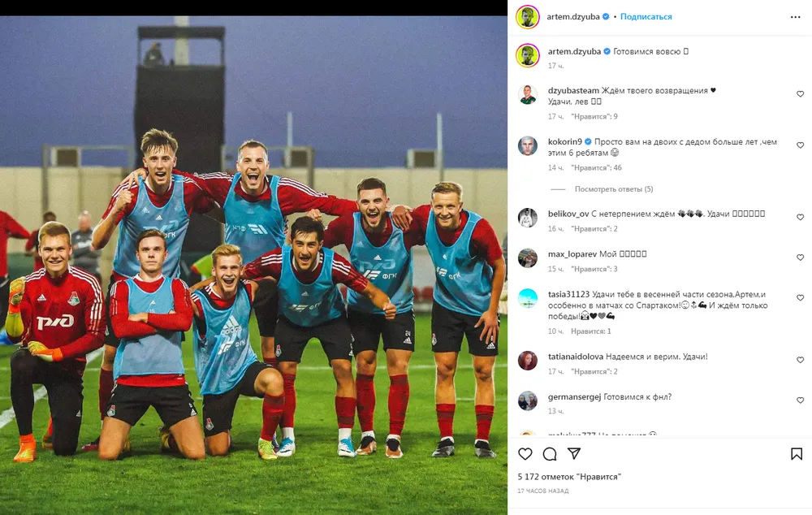Expand view replies (5) under kokorin9

[x=614, y=189]
